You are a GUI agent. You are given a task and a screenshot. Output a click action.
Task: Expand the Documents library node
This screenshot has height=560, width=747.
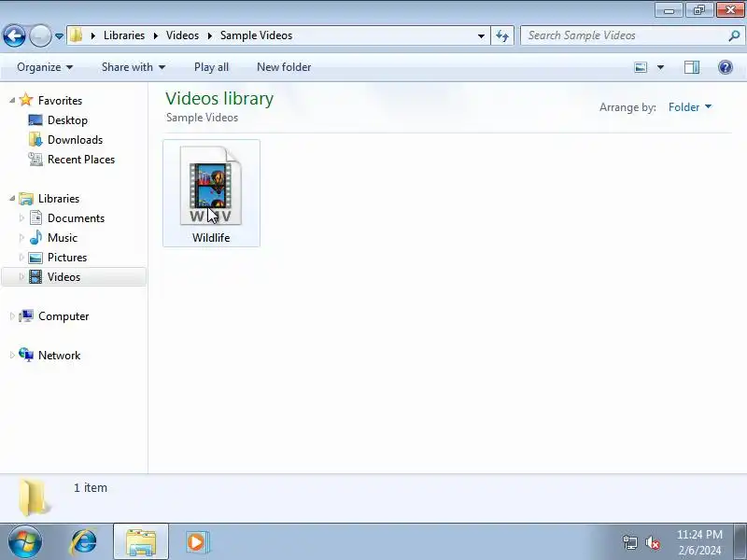click(x=21, y=218)
